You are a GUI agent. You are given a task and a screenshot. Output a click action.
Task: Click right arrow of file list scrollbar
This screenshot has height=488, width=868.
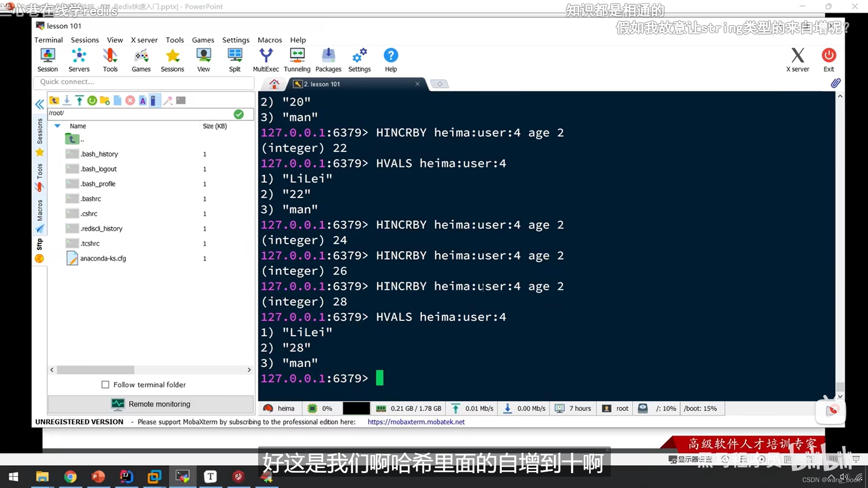click(x=249, y=370)
